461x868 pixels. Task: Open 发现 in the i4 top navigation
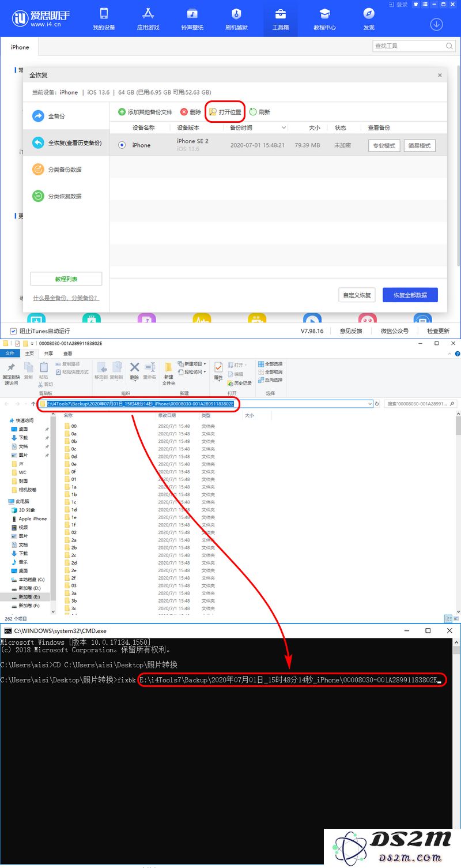point(369,18)
